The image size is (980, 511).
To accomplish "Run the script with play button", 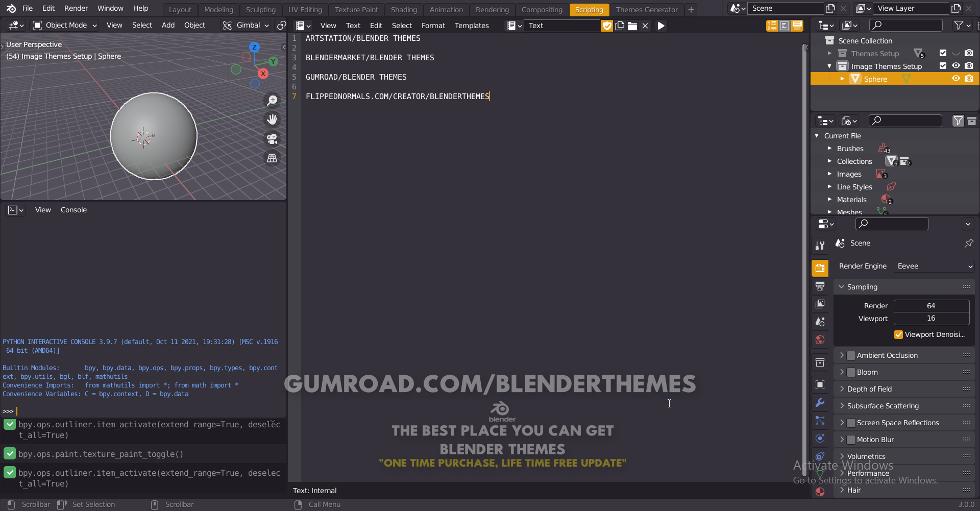I will (x=661, y=26).
